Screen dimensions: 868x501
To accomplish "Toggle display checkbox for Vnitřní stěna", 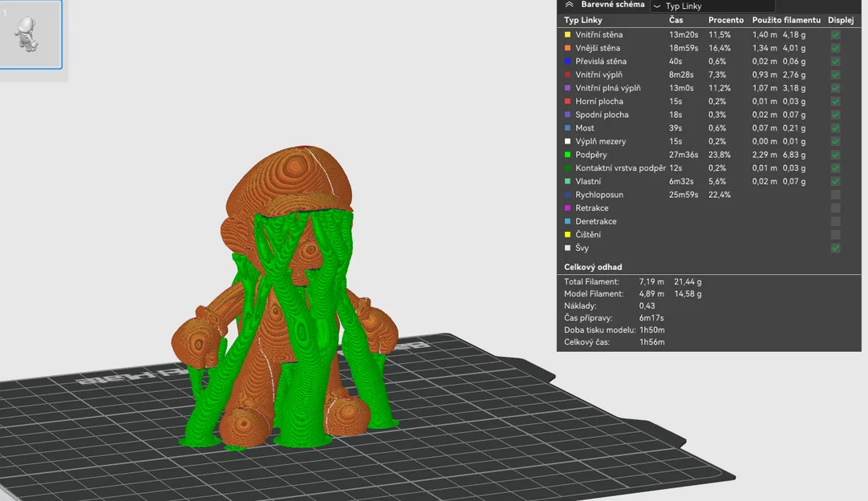I will pyautogui.click(x=835, y=34).
